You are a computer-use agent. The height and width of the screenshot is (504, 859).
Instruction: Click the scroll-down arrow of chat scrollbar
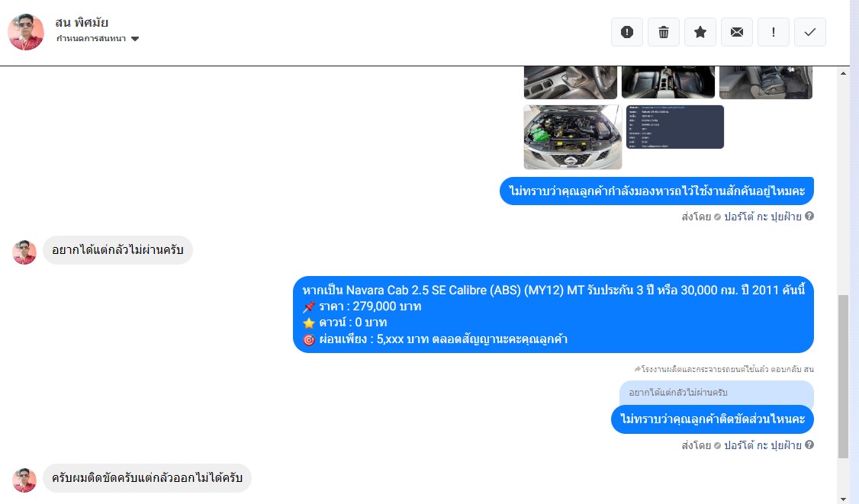coord(843,499)
